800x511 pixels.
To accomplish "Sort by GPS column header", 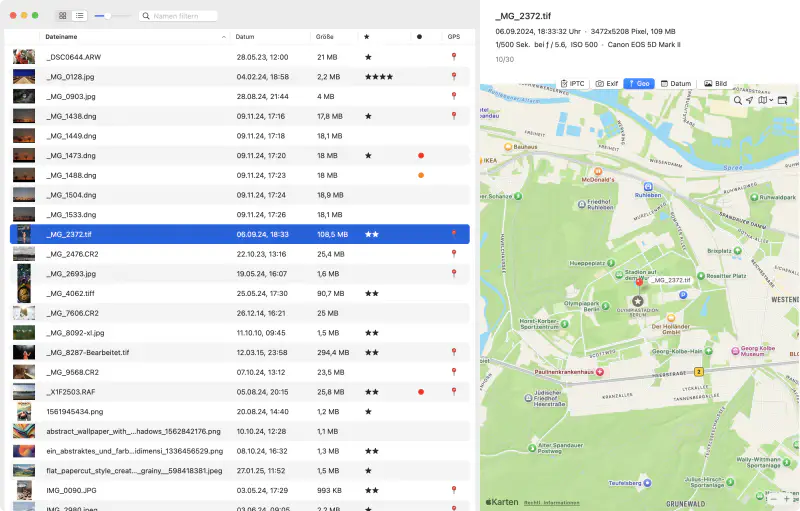I will tap(454, 37).
